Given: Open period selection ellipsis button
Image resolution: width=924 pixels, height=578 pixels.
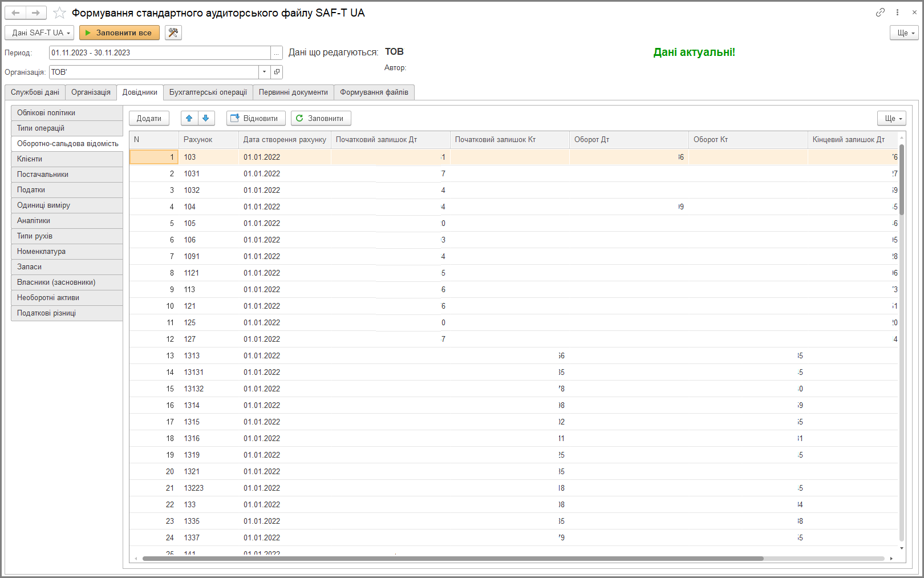Looking at the screenshot, I should point(277,52).
